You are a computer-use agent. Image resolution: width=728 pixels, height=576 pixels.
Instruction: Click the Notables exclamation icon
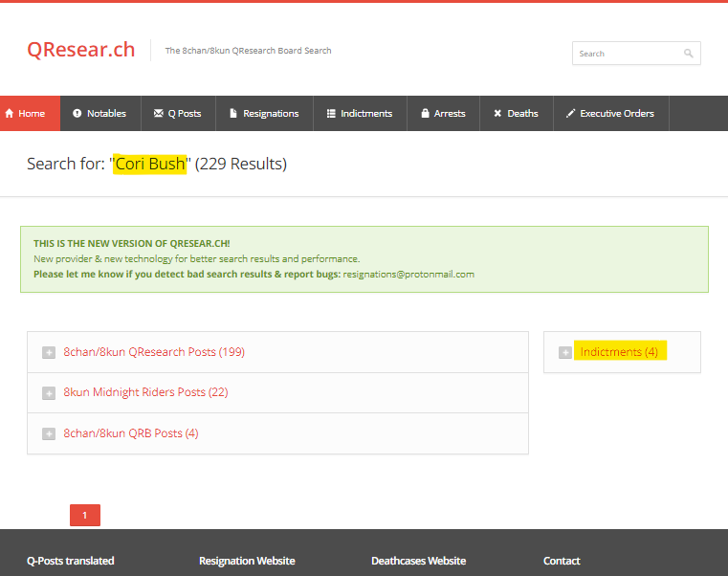[x=77, y=113]
